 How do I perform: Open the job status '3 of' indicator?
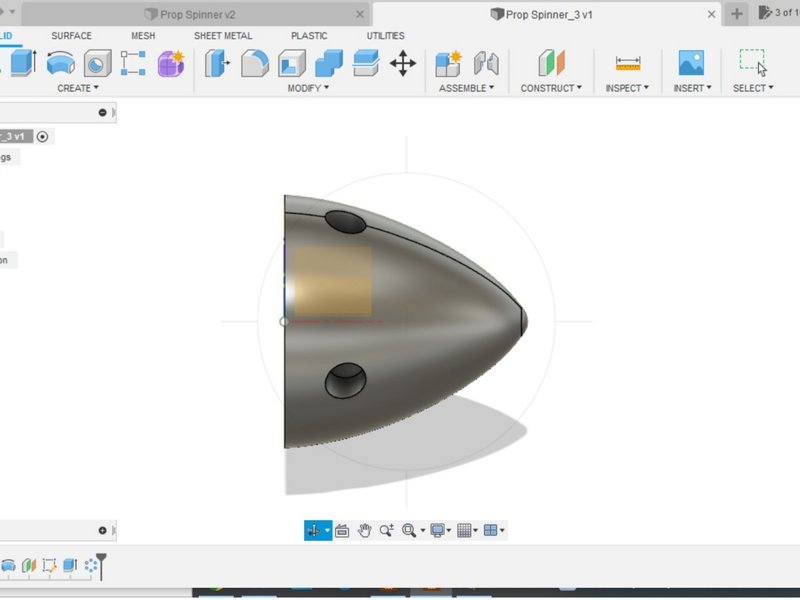click(778, 13)
